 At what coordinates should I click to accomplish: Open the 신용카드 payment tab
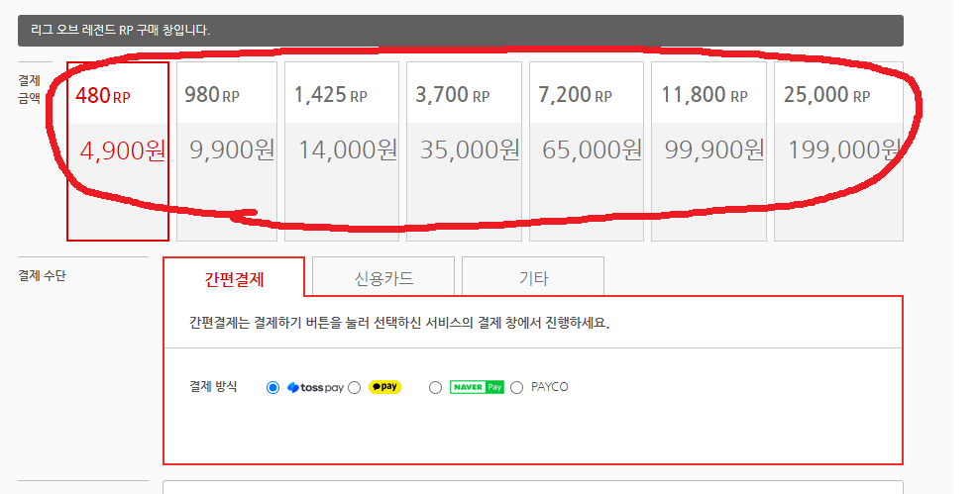383,276
